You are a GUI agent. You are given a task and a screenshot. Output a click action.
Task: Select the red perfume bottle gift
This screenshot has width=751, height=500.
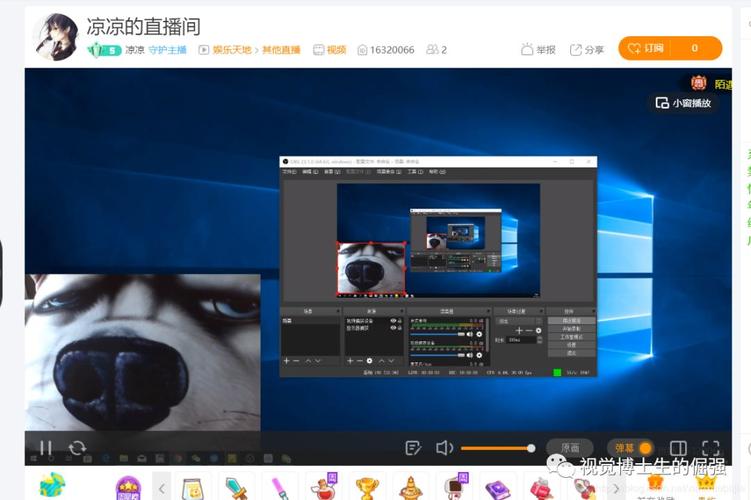[542, 489]
